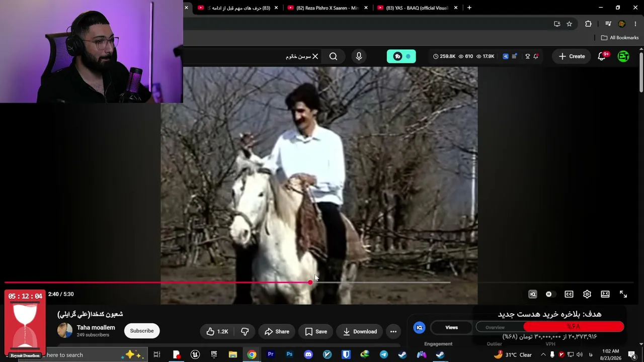This screenshot has height=362, width=644.
Task: Click the vidIQ icon in the stats bar
Action: click(x=506, y=56)
